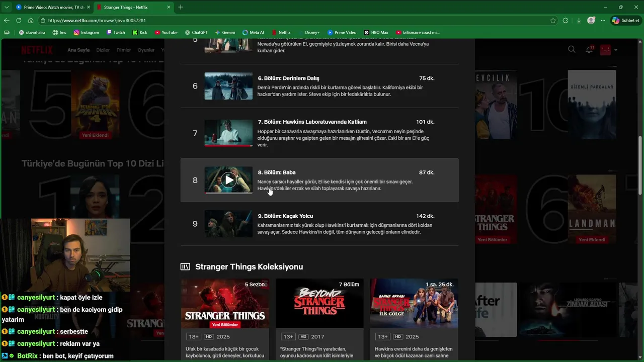The height and width of the screenshot is (362, 644).
Task: Click the page vertical scrollbar thumb
Action: tap(640, 165)
